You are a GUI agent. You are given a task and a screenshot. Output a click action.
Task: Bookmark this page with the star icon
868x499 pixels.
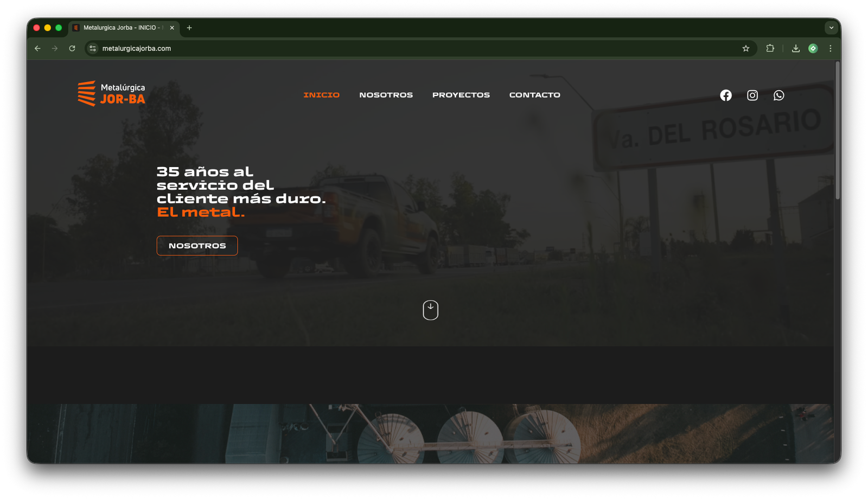[746, 48]
